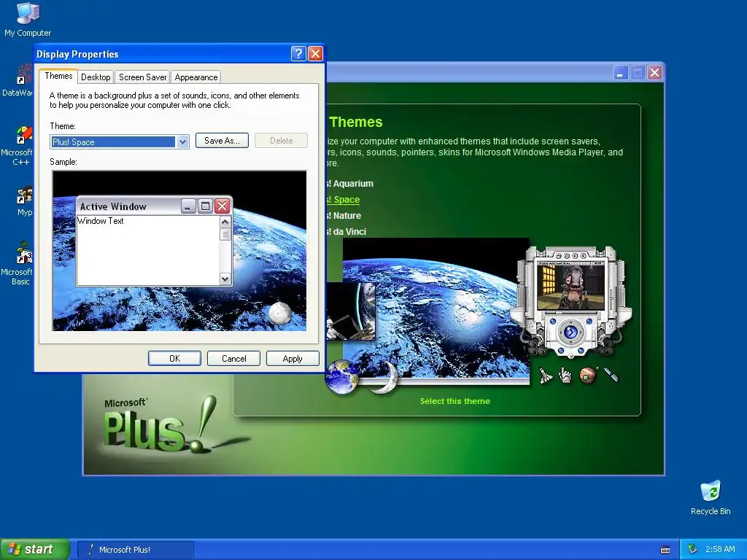Viewport: 747px width, 560px height.
Task: Open the DataWa desktop shortcut
Action: (x=18, y=80)
